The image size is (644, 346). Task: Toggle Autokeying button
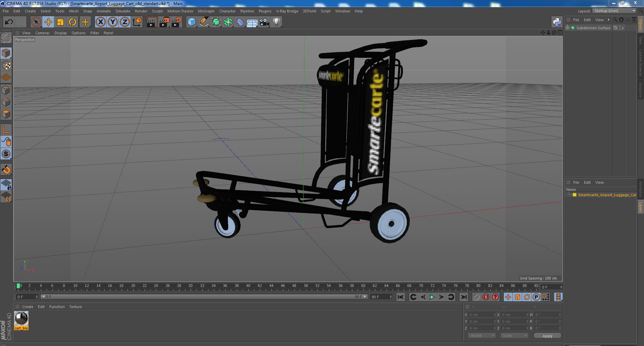click(x=486, y=297)
